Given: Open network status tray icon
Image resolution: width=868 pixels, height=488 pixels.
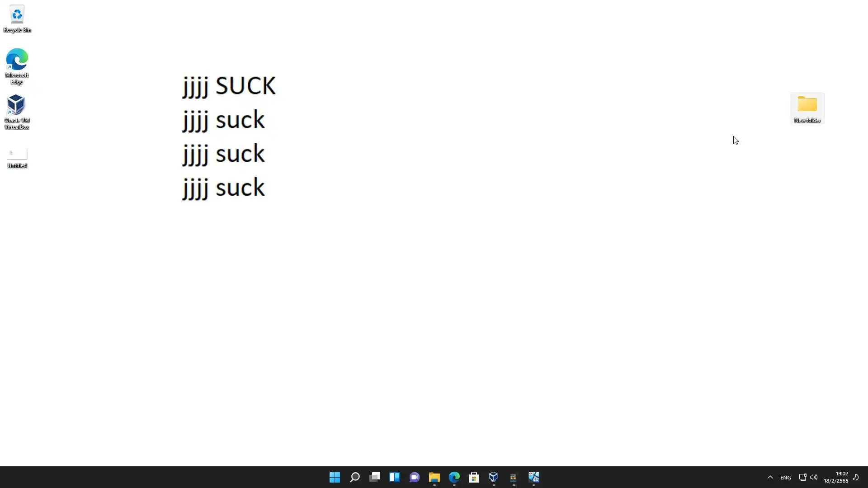Looking at the screenshot, I should 802,477.
